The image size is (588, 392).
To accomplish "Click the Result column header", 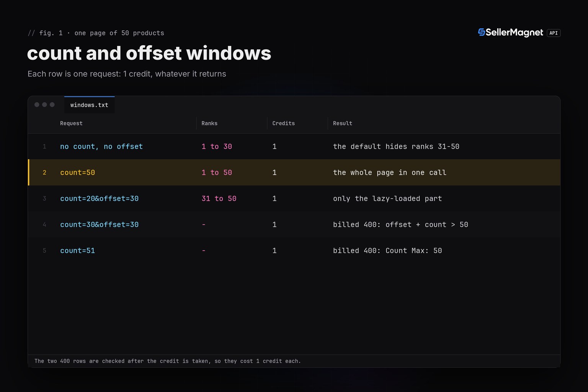I will 343,123.
